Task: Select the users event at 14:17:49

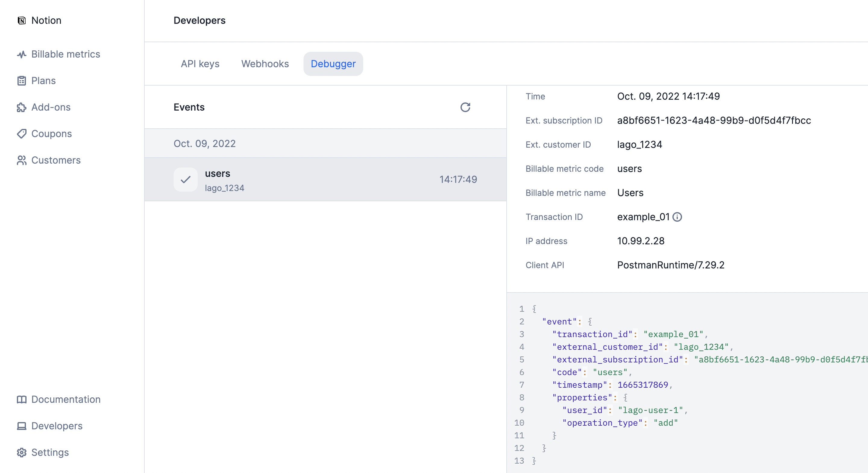Action: click(325, 180)
